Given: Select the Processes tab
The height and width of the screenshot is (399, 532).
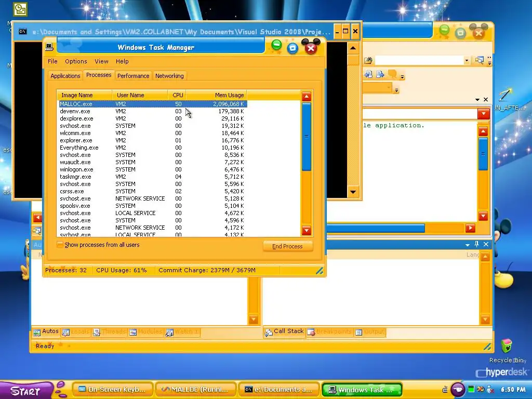Looking at the screenshot, I should click(x=98, y=75).
